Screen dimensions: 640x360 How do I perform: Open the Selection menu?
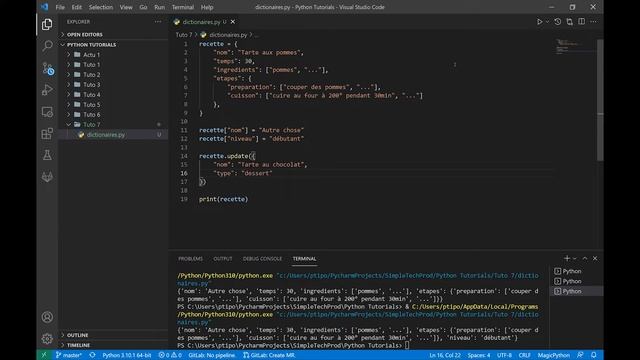[101, 7]
